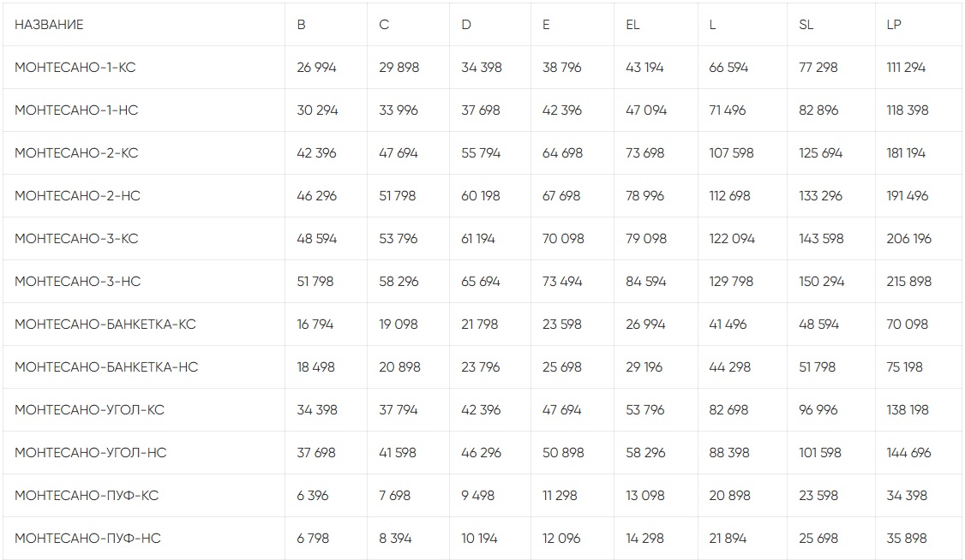This screenshot has height=560, width=965.
Task: Select the 55 794 price cell
Action: tap(481, 153)
